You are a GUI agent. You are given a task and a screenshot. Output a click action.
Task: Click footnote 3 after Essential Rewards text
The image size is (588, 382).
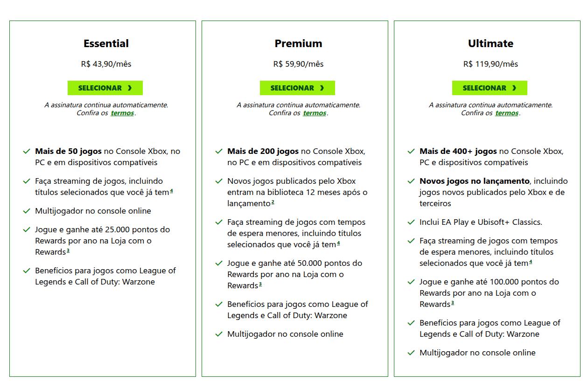tap(68, 250)
